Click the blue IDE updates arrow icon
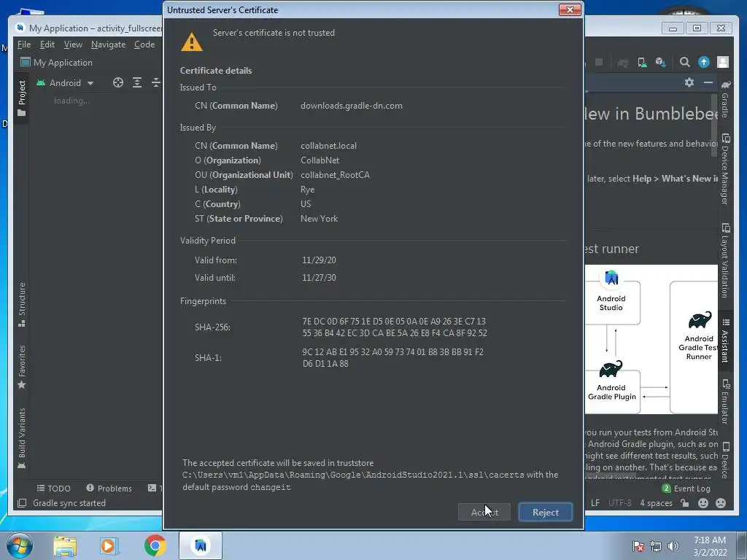 pos(704,62)
